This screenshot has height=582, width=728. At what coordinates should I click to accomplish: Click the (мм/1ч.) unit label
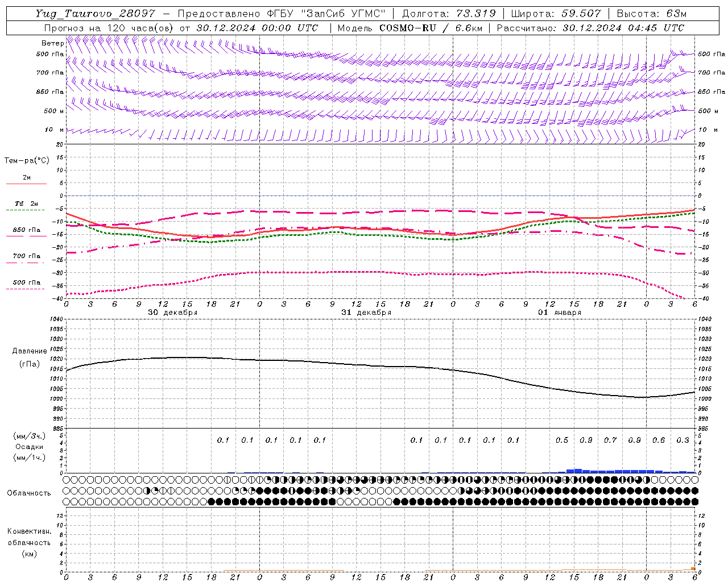(30, 458)
